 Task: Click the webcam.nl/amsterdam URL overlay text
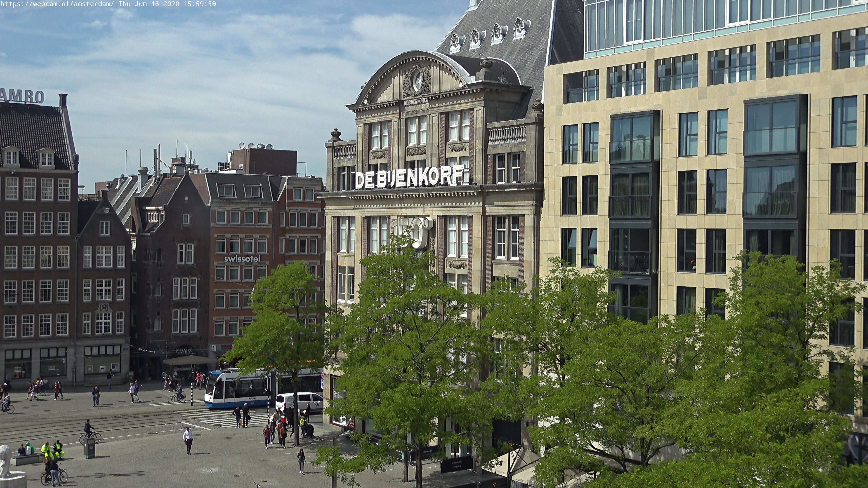coord(57,4)
